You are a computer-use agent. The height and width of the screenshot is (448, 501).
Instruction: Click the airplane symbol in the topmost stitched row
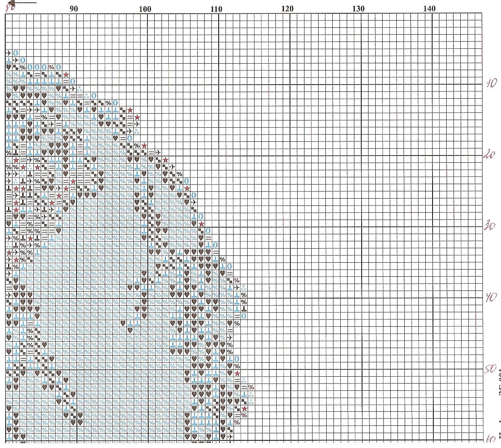click(x=9, y=53)
